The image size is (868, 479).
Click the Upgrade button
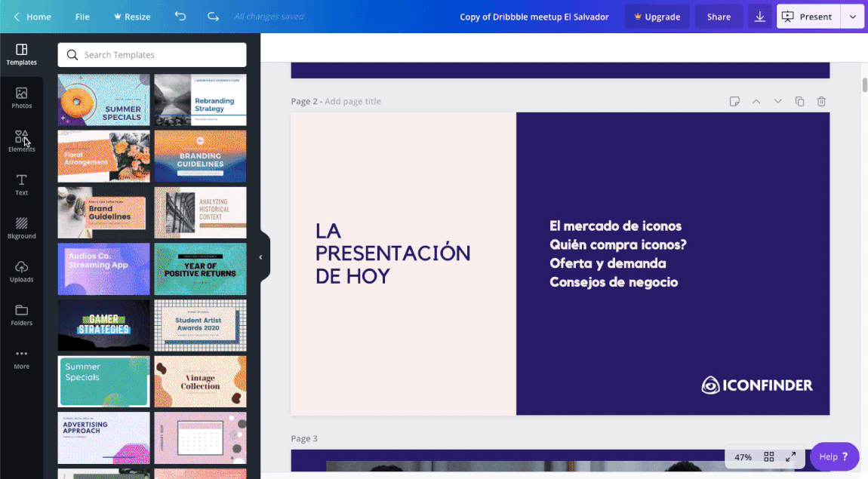pyautogui.click(x=657, y=17)
